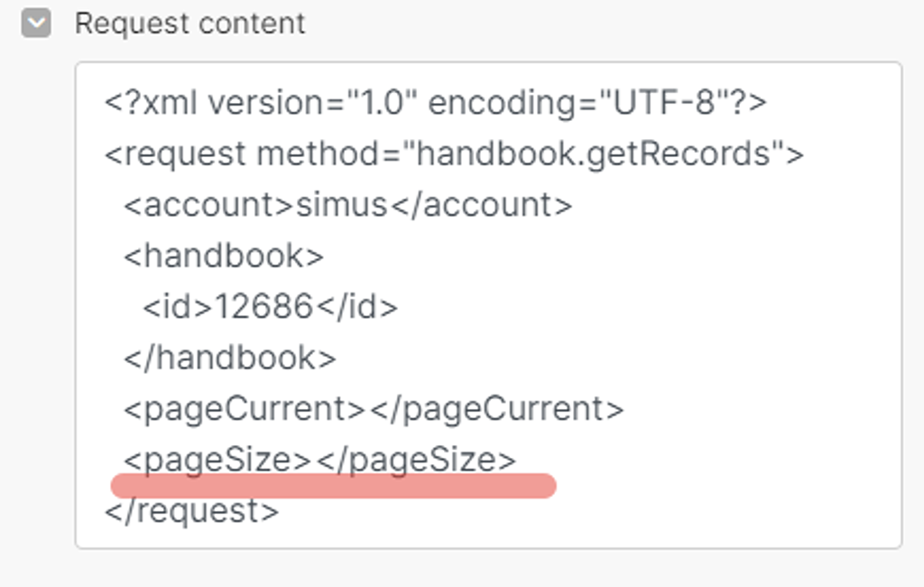Click the opening handbook tag line
Viewport: 924px width, 587px height.
[224, 256]
